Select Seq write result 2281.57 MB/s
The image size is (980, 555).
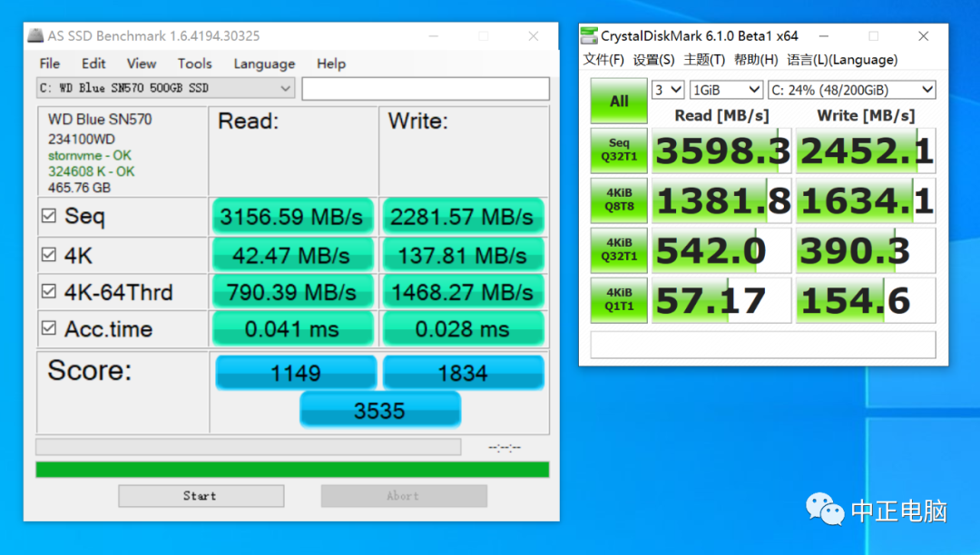pos(463,217)
